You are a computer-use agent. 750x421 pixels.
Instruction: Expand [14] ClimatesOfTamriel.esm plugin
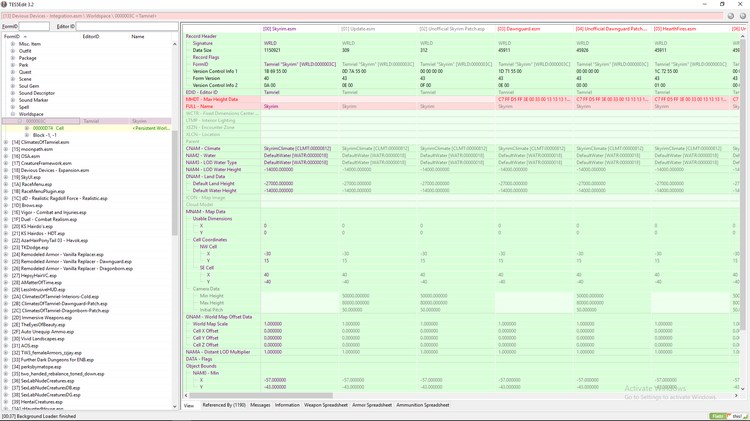(6, 142)
